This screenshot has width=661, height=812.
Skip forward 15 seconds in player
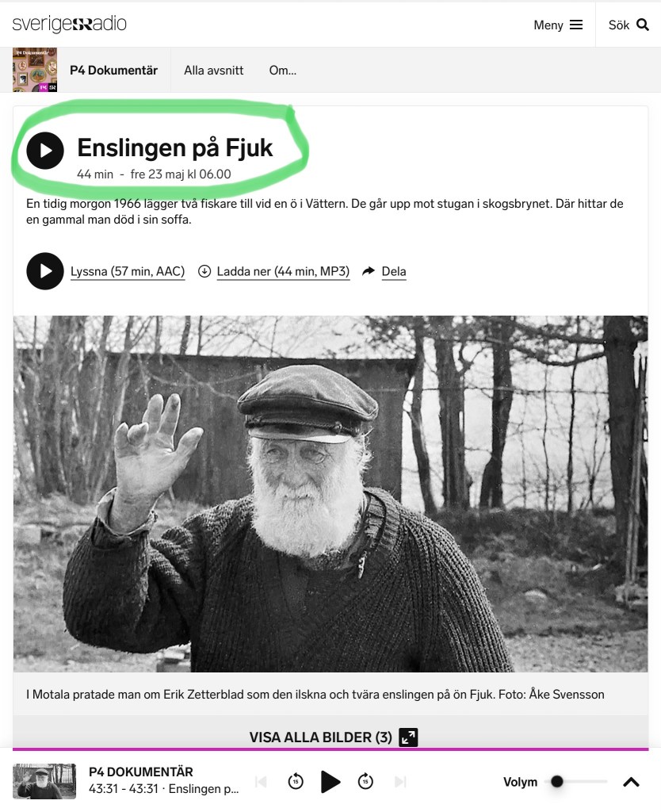click(x=365, y=781)
